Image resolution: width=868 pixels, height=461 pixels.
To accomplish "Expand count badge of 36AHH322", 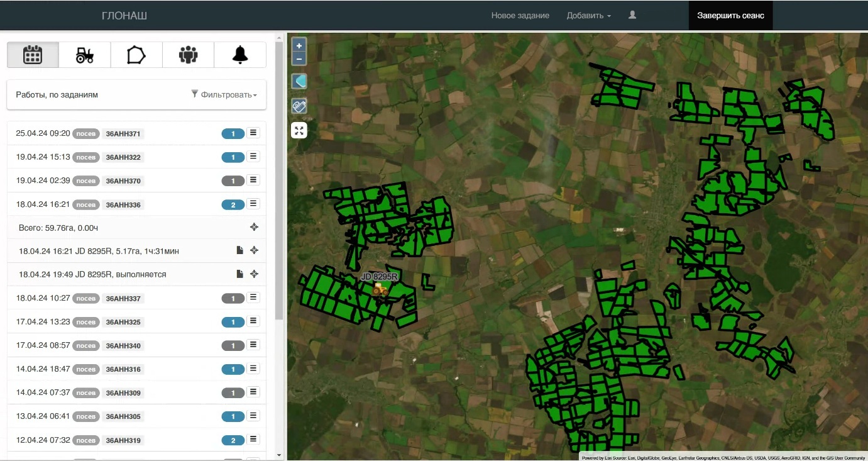I will (x=233, y=157).
